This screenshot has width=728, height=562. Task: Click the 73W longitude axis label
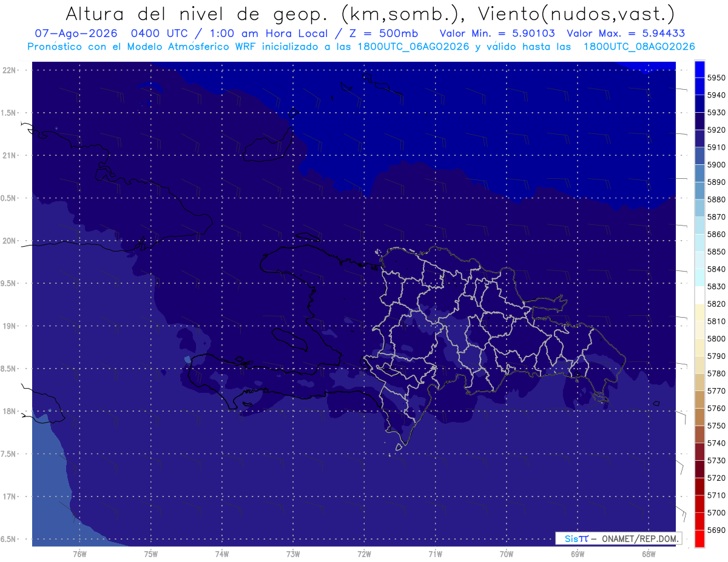pos(293,554)
